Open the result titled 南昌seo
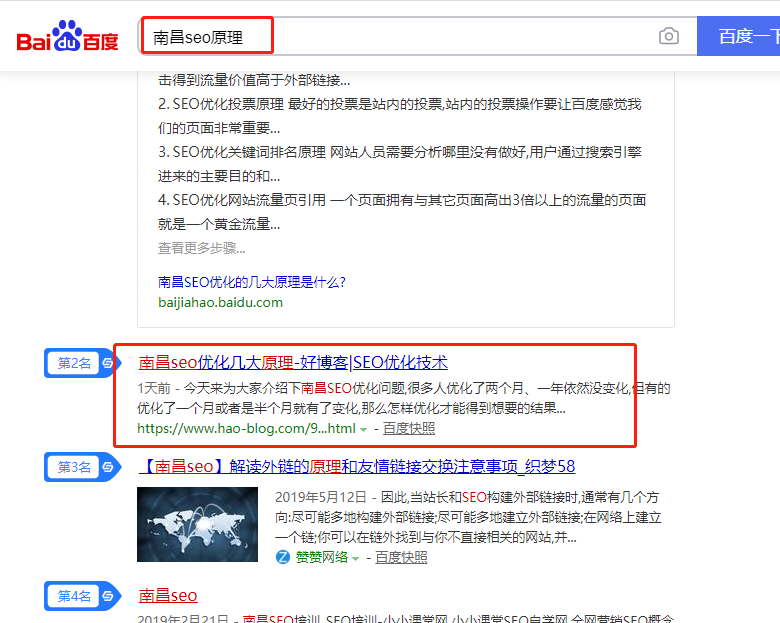Image resolution: width=780 pixels, height=623 pixels. pos(168,595)
